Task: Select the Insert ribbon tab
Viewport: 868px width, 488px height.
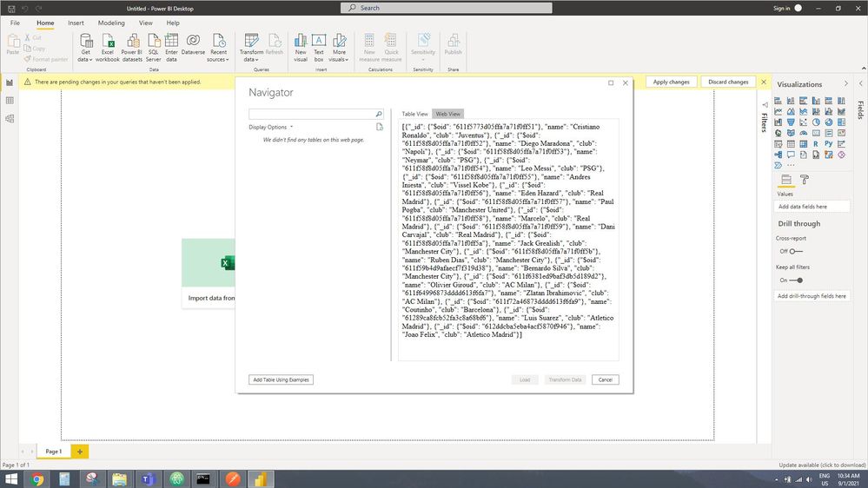Action: pos(76,23)
